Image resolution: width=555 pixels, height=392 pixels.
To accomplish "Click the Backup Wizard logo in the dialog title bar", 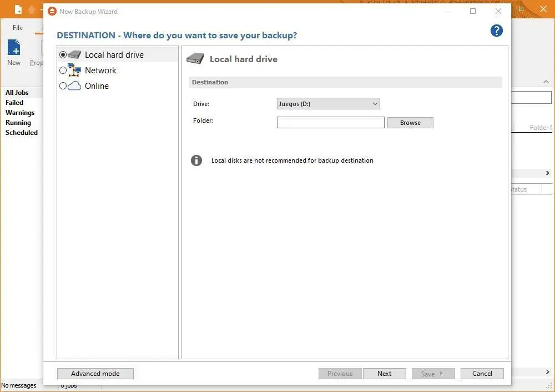I will tap(52, 11).
